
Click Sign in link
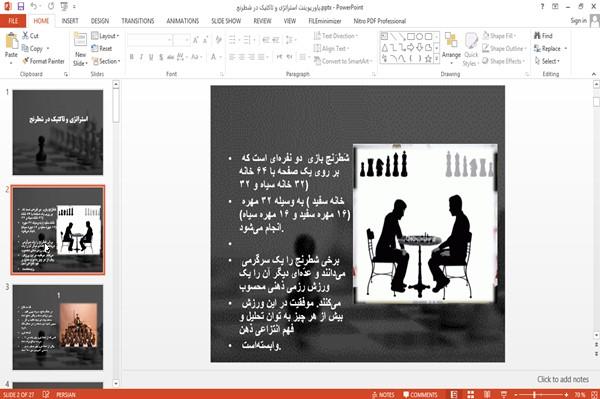pos(578,21)
